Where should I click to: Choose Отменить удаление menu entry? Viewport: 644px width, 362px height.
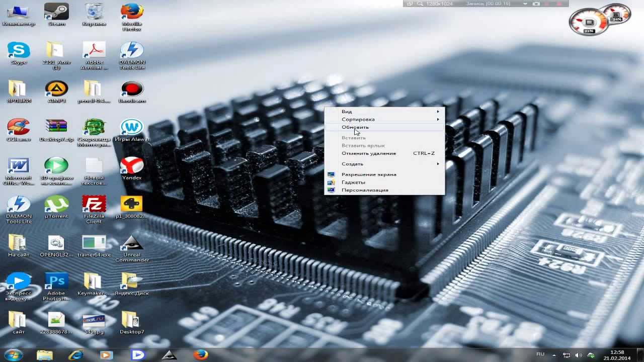(384, 153)
